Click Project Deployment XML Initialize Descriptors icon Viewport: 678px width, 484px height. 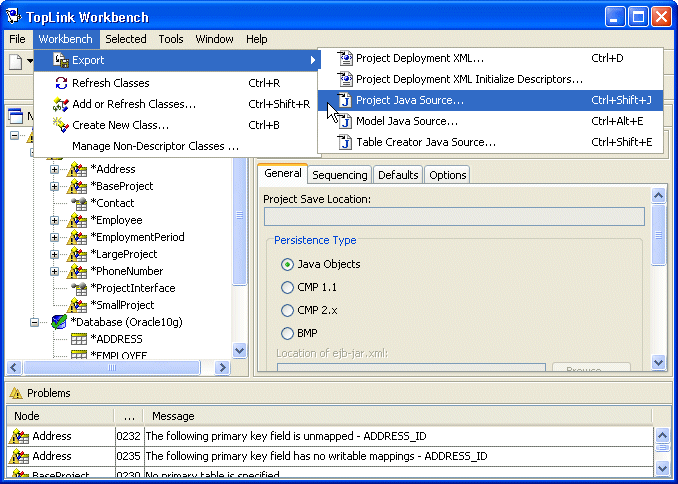tap(345, 79)
